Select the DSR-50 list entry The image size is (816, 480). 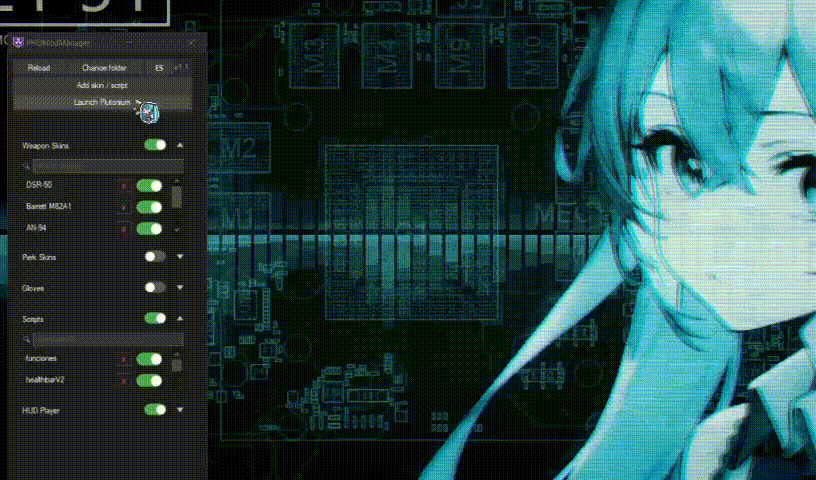39,185
